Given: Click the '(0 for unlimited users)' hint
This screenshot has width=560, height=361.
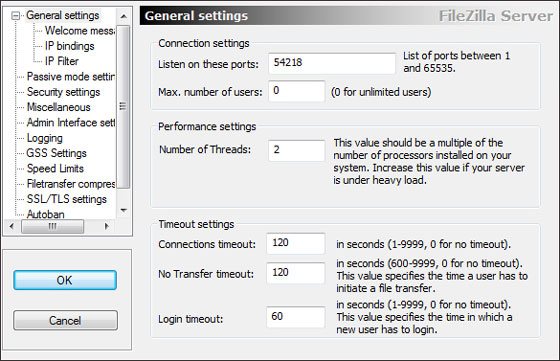Looking at the screenshot, I should 381,92.
